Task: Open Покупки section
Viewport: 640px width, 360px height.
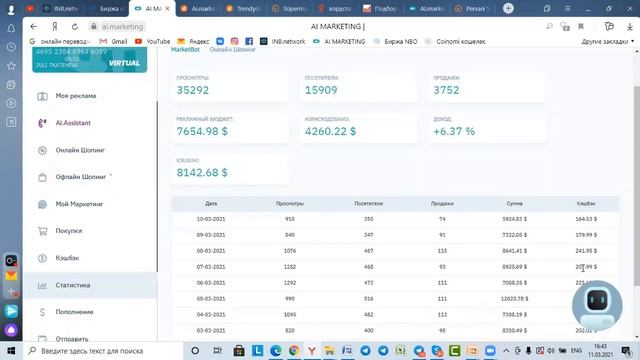Action: [69, 231]
